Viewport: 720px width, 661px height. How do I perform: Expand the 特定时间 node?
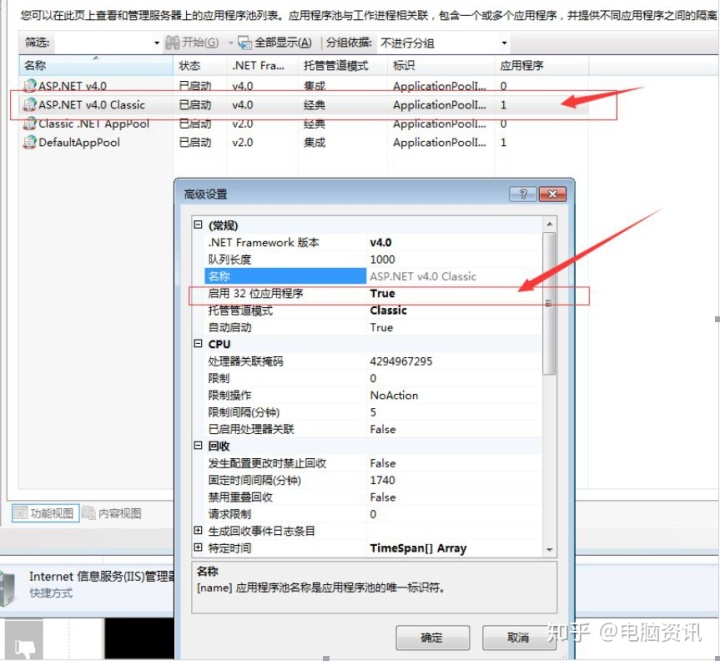pyautogui.click(x=198, y=547)
